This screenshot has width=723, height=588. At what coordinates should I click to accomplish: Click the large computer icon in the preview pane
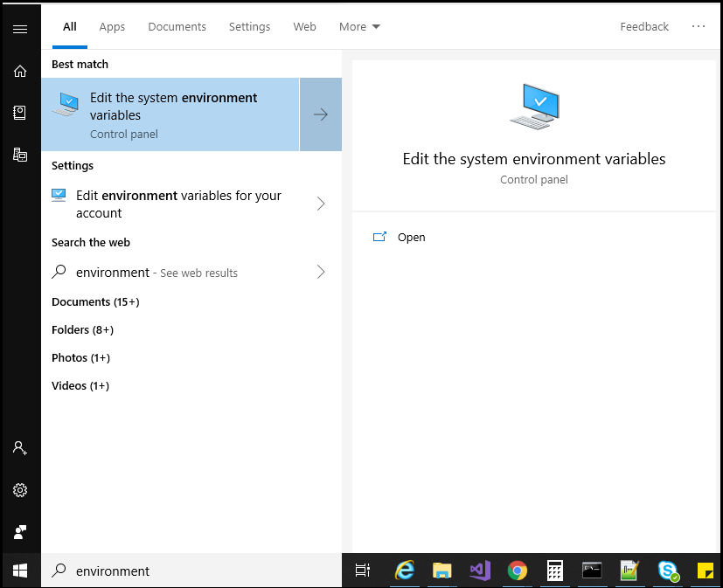point(534,107)
